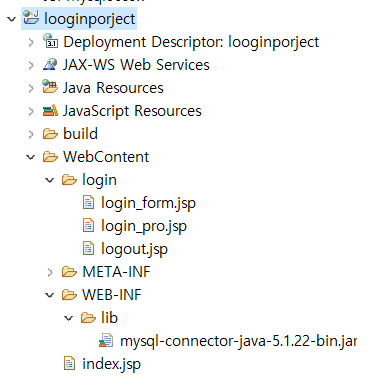Click the login_pro.jsp file icon
Viewport: 368px width, 377px height.
click(88, 225)
